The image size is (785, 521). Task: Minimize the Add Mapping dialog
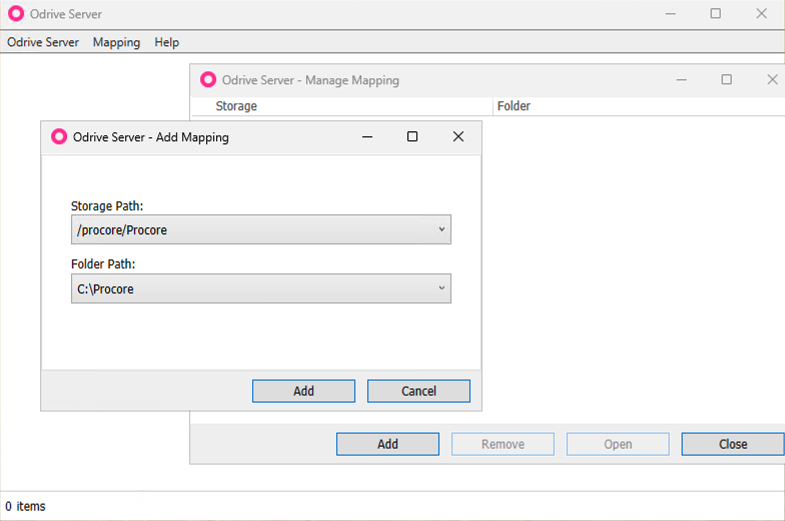click(x=367, y=137)
